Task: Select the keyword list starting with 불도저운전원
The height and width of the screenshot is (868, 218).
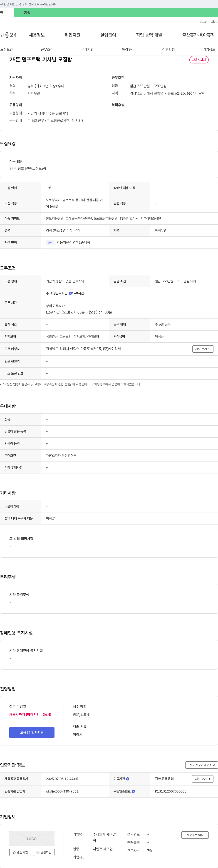Action: pos(103,219)
